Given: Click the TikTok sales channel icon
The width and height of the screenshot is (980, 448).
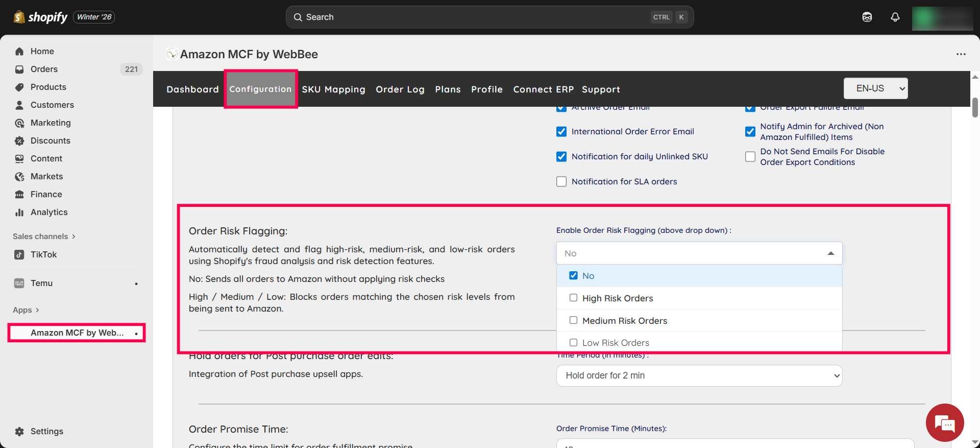Looking at the screenshot, I should (19, 255).
